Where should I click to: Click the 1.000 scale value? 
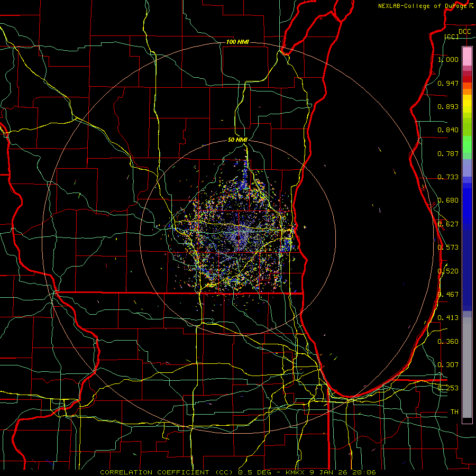(x=448, y=59)
